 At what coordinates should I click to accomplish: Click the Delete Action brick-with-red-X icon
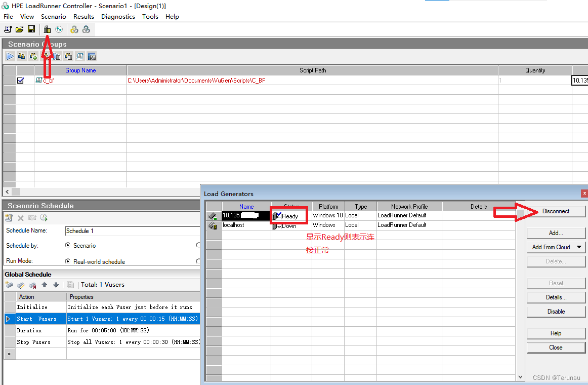[x=32, y=285]
